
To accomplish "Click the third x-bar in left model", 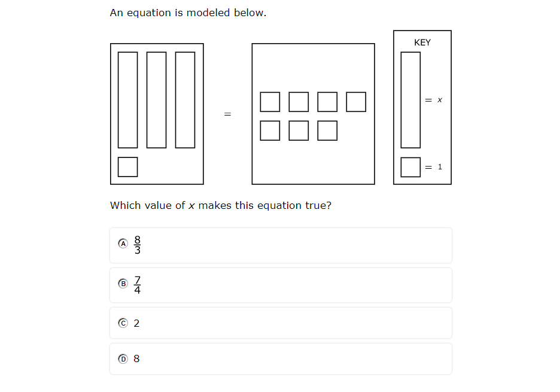I will pos(185,100).
